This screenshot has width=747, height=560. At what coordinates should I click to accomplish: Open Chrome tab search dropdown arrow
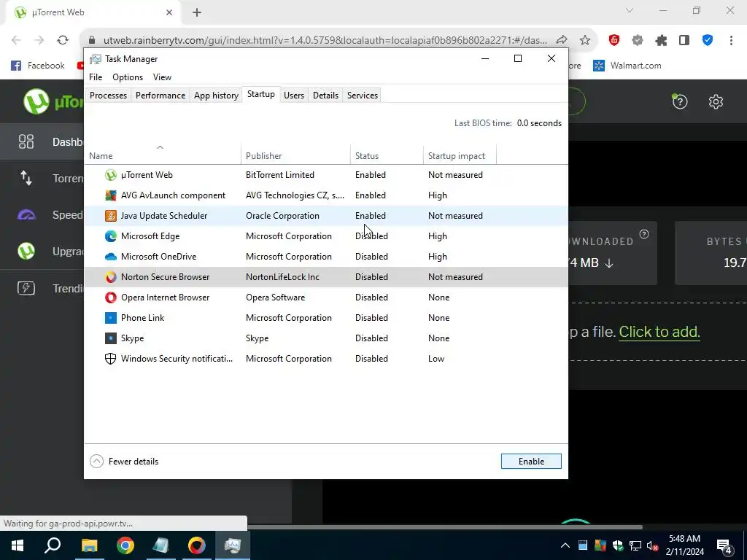(630, 10)
